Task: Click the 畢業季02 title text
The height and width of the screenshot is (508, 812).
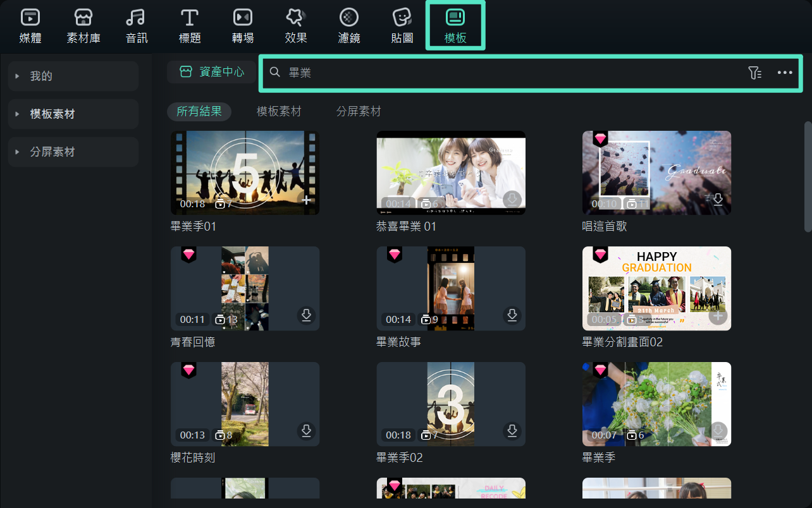Action: (400, 457)
